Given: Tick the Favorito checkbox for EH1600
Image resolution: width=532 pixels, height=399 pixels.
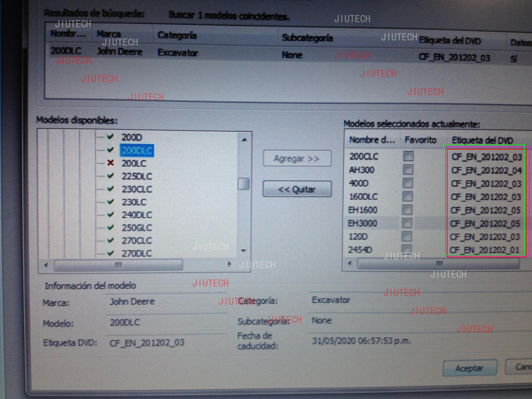Looking at the screenshot, I should pos(407,210).
